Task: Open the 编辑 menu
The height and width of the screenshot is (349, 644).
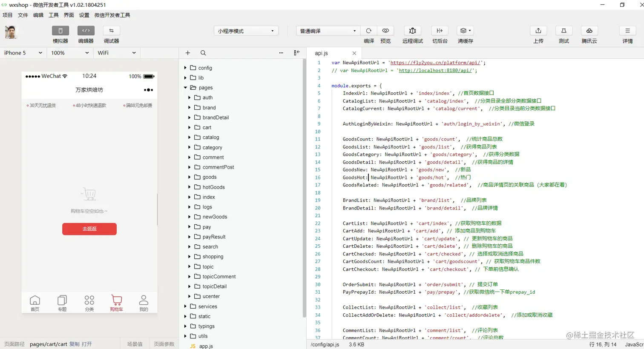Action: click(38, 15)
